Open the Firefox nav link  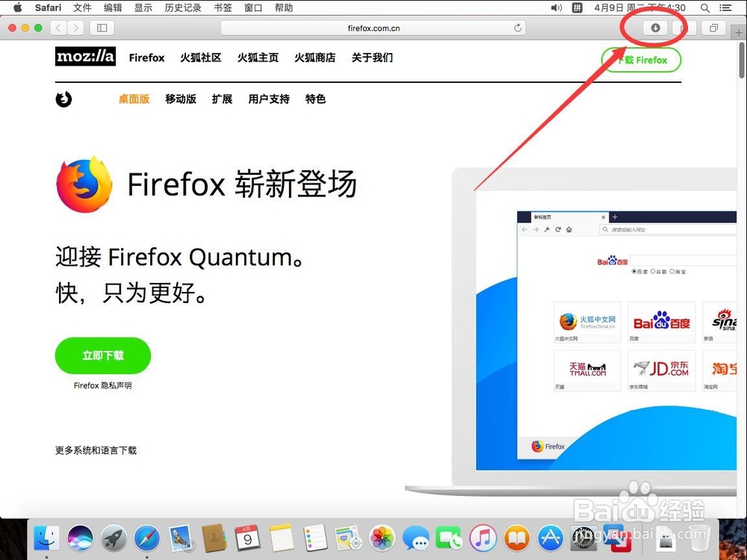pos(146,57)
